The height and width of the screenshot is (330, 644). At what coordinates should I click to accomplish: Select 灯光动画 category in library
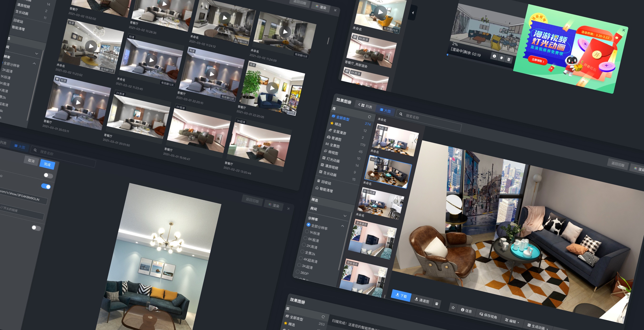pyautogui.click(x=333, y=160)
